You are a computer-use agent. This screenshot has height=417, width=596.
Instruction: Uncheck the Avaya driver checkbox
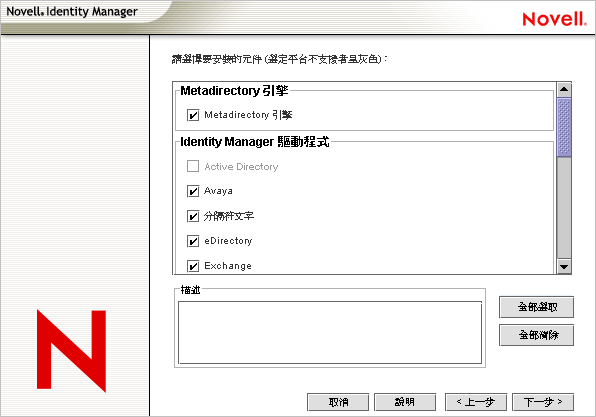pyautogui.click(x=193, y=191)
